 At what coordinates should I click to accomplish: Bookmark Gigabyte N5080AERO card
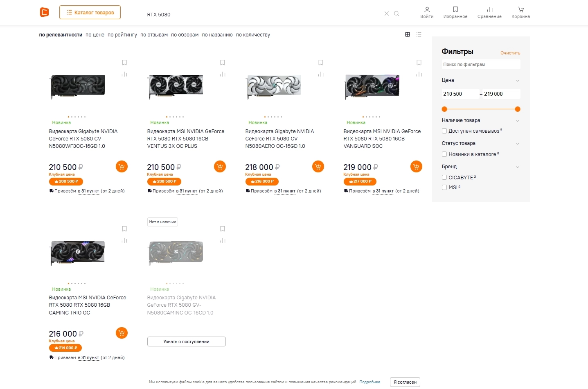[321, 63]
